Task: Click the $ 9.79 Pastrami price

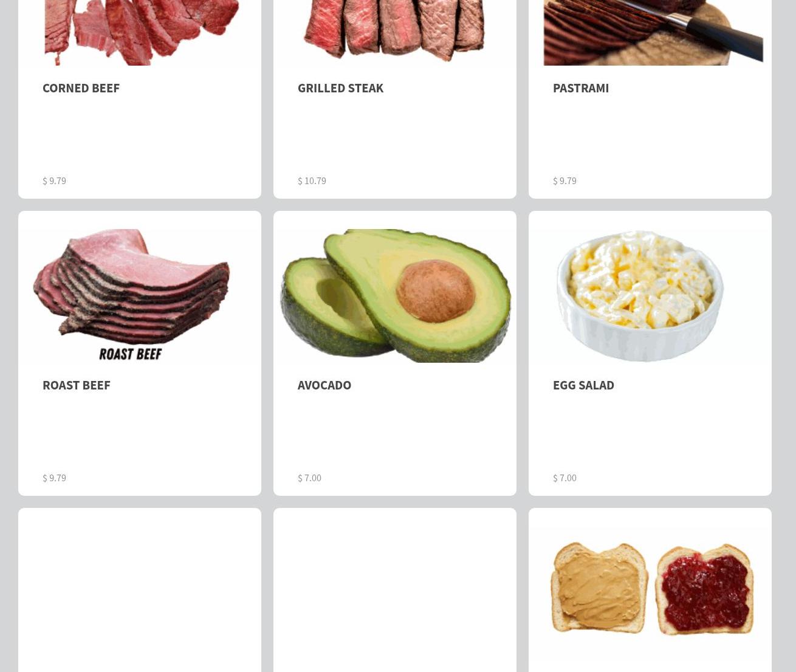Action: coord(564,180)
